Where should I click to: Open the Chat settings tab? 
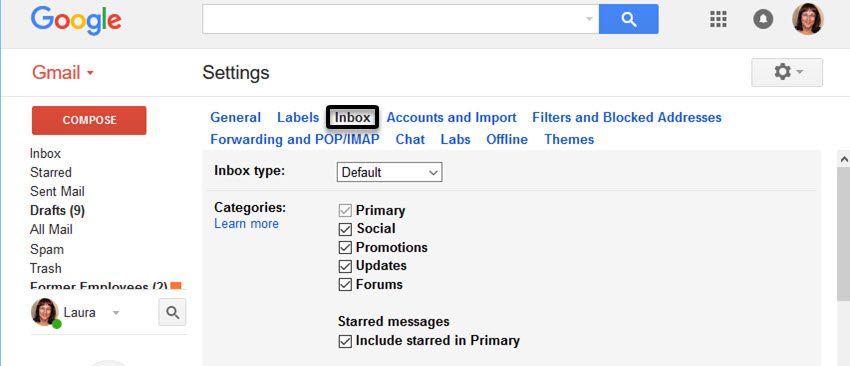(x=410, y=139)
